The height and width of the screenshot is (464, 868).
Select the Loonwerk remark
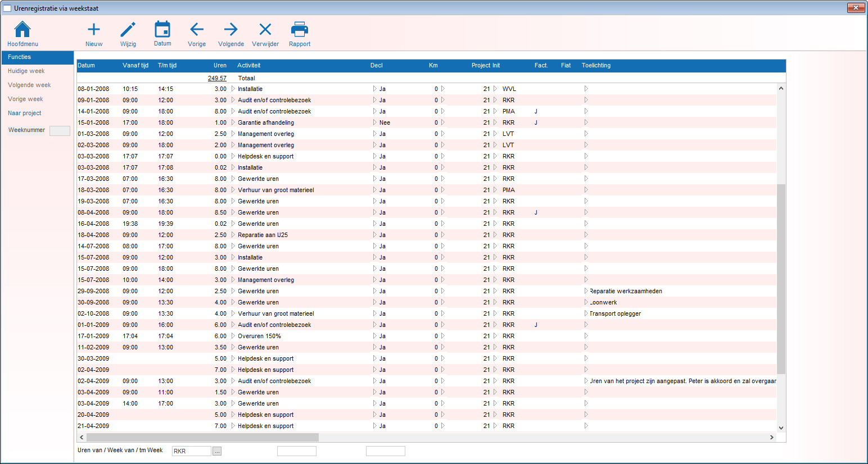click(603, 302)
